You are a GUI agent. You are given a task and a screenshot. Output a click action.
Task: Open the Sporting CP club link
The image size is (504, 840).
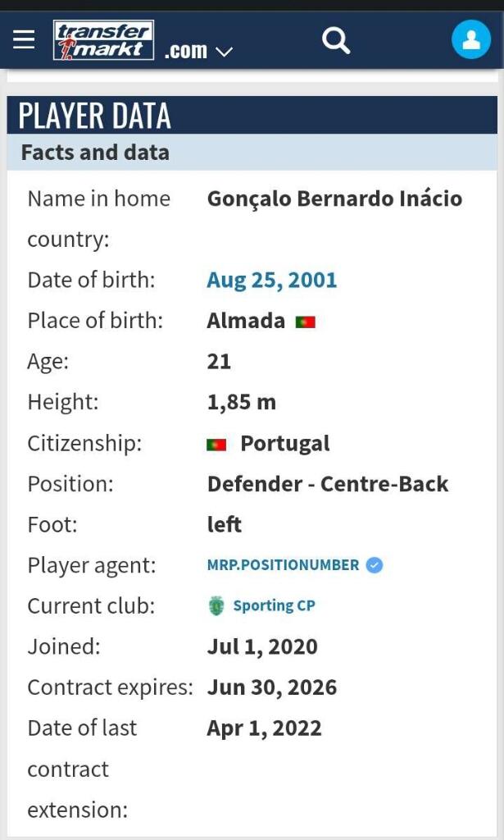274,606
